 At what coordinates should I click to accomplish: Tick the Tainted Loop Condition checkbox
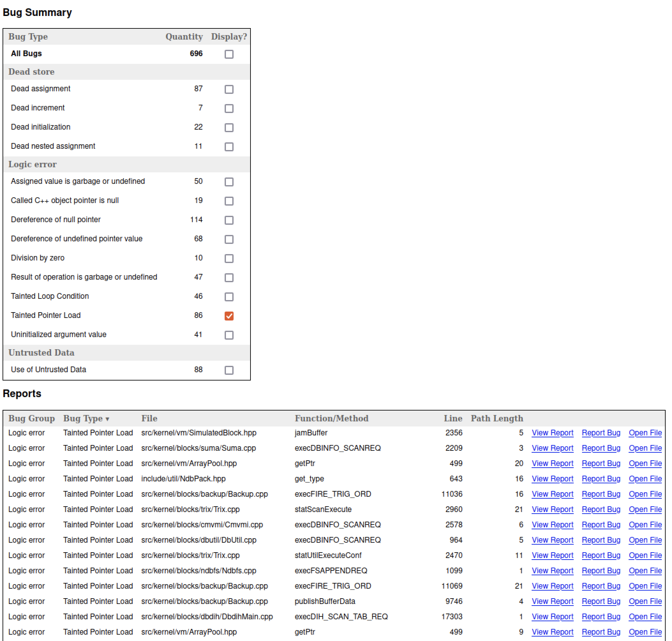pos(229,297)
